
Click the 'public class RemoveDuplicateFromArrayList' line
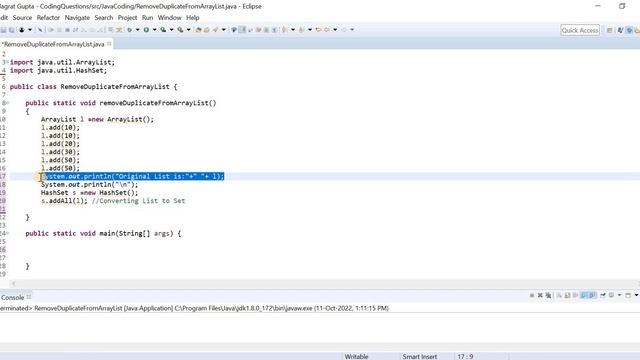93,87
